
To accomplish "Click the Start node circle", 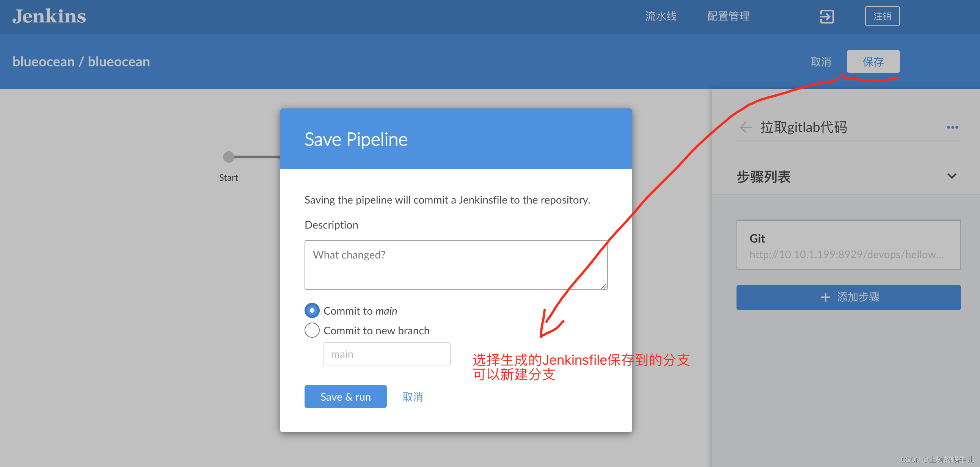I will [228, 157].
